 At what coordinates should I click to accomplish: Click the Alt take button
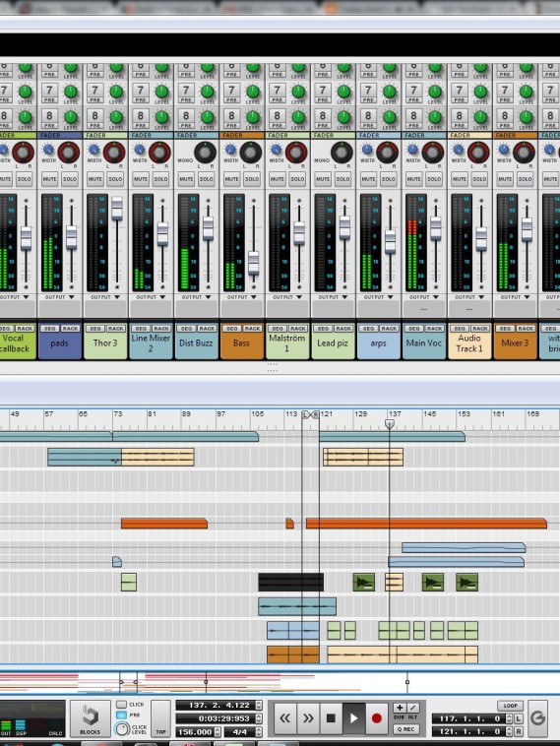click(x=413, y=708)
